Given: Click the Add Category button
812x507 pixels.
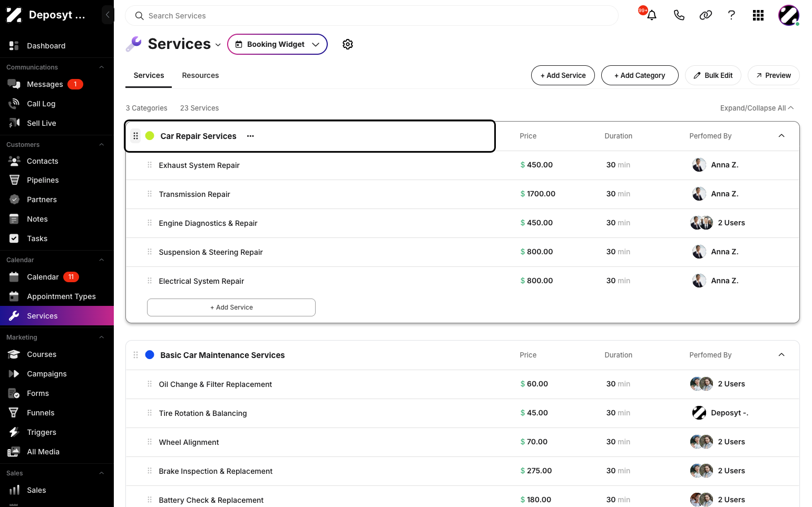Looking at the screenshot, I should [640, 75].
